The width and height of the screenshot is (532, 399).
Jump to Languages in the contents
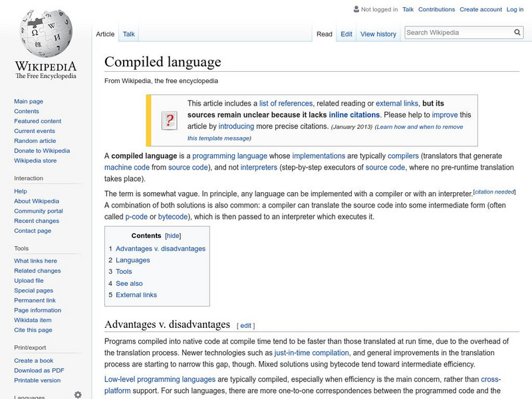[132, 260]
